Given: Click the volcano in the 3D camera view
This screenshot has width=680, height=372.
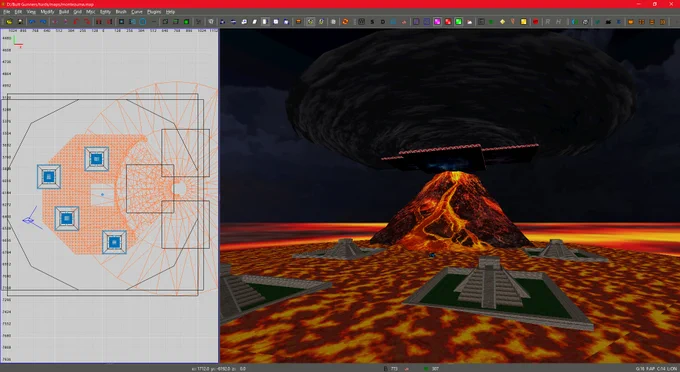Looking at the screenshot, I should [x=451, y=210].
